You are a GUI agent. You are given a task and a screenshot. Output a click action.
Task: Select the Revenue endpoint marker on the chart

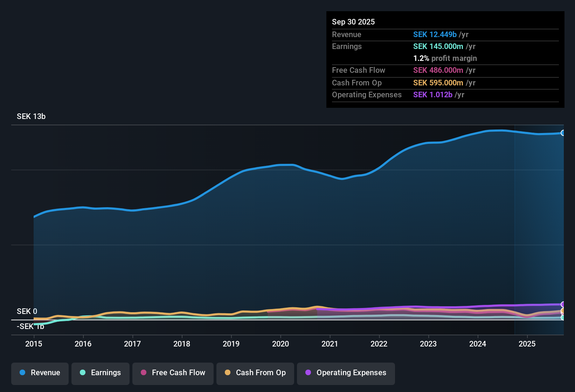[563, 133]
